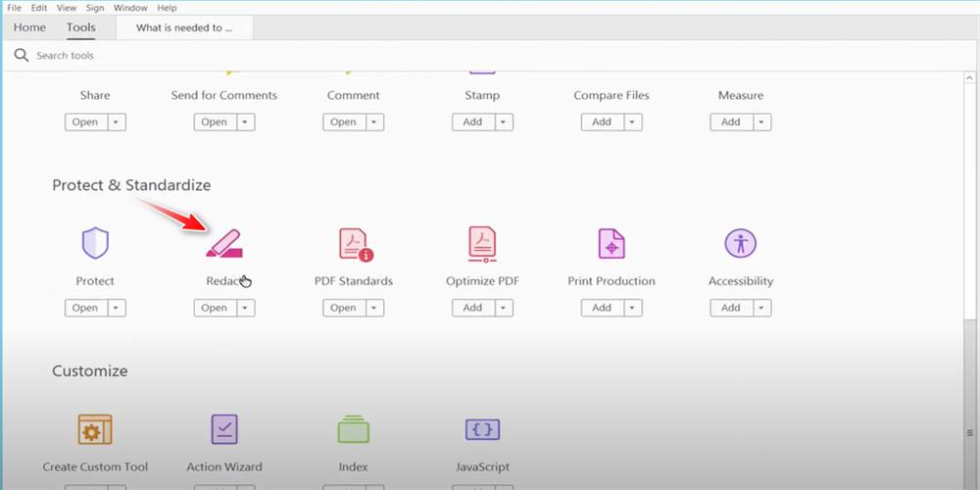Viewport: 980px width, 490px height.
Task: Expand dropdown arrow beside Protect Open
Action: [117, 308]
